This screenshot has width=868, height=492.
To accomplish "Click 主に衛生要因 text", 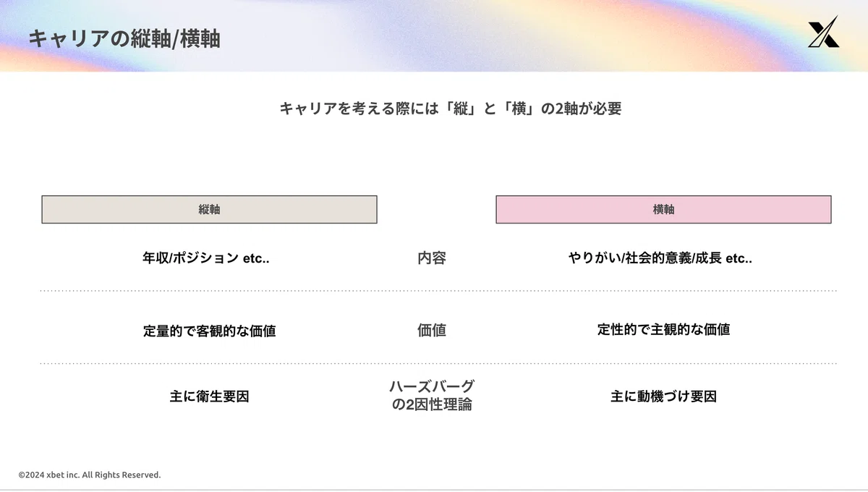I will click(x=209, y=396).
